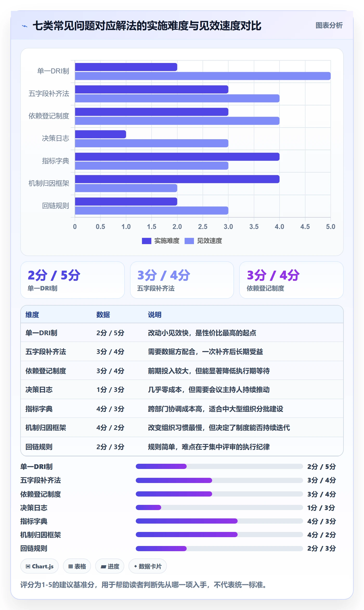Click the 单一DRI制 见效速度 bar in chart

pyautogui.click(x=203, y=76)
